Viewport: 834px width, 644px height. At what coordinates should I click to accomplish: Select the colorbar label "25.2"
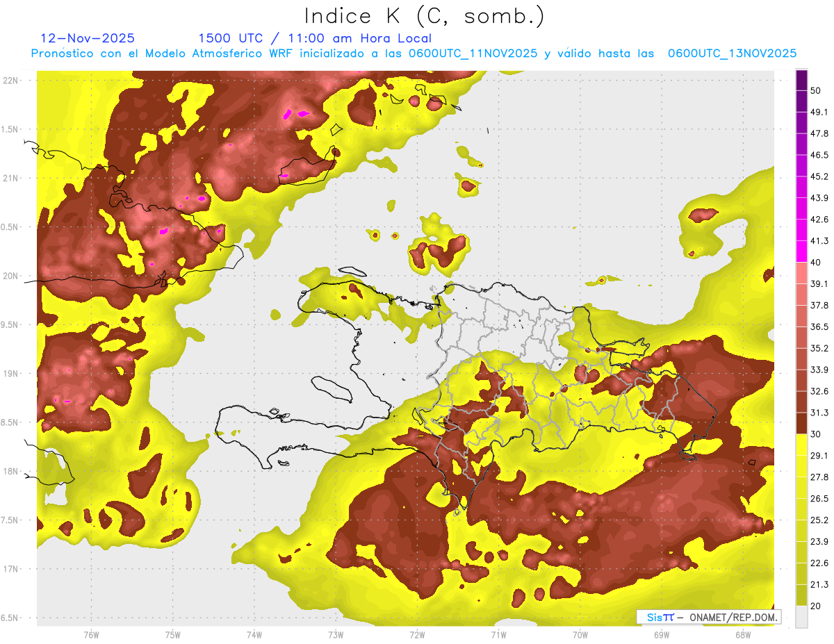[x=819, y=520]
